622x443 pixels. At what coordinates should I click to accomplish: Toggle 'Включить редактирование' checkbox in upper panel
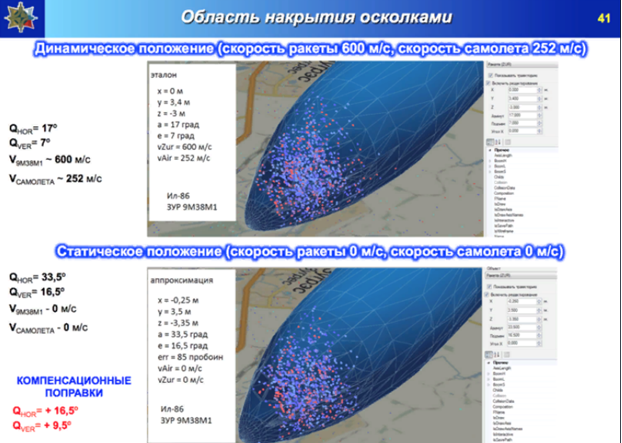[487, 81]
